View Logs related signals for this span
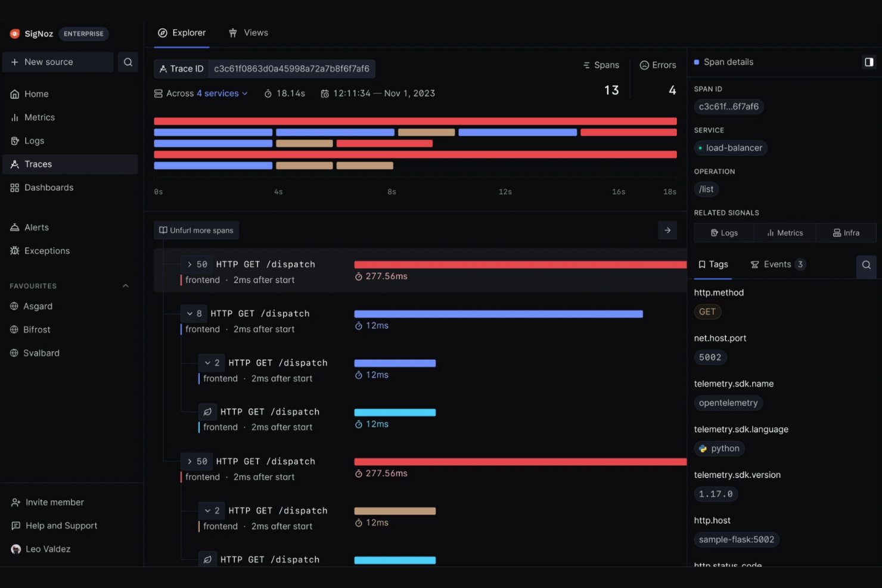Screen dimensions: 882x588 coord(723,232)
